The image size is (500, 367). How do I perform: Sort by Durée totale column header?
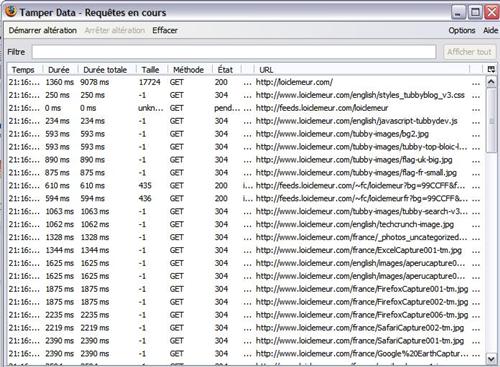click(x=105, y=70)
